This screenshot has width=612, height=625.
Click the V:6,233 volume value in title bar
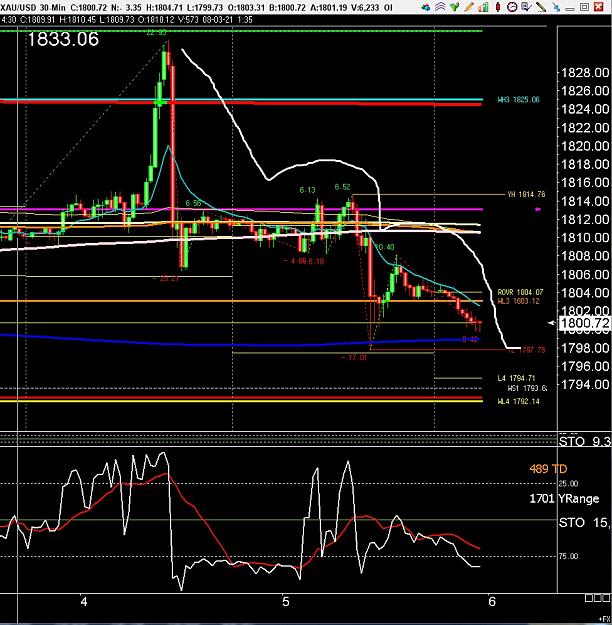point(363,7)
